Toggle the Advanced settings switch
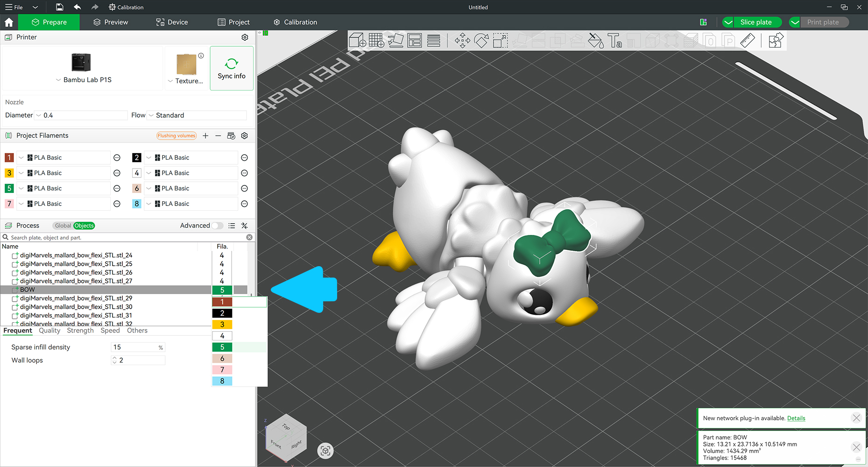Screen dimensions: 868x467 tap(217, 226)
